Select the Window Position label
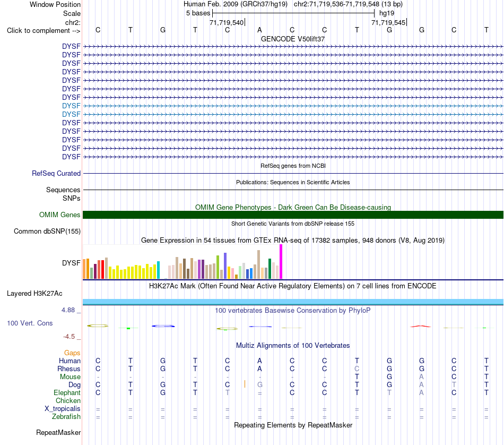 point(55,4)
